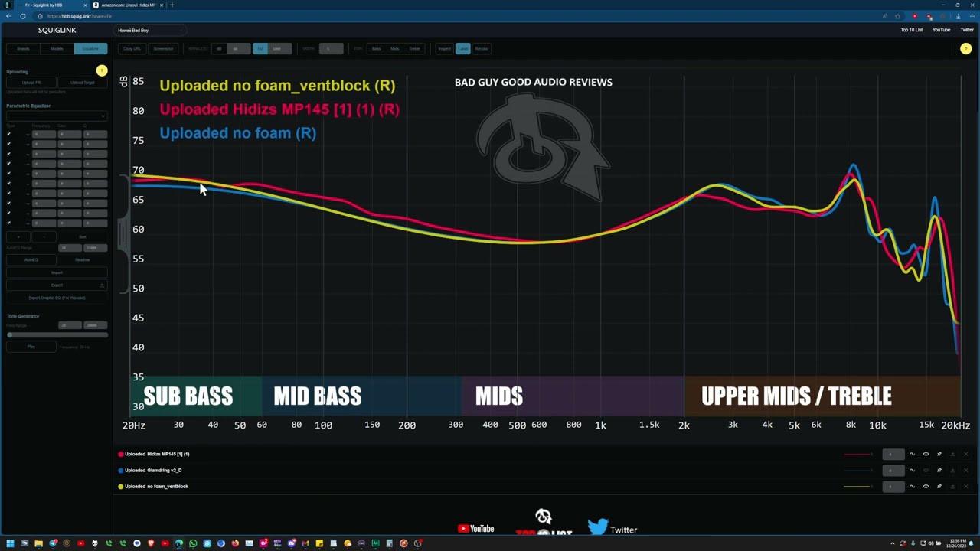Toggle eye icon for Uploaded no foam_ventblock
Image resolution: width=980 pixels, height=551 pixels.
[926, 486]
